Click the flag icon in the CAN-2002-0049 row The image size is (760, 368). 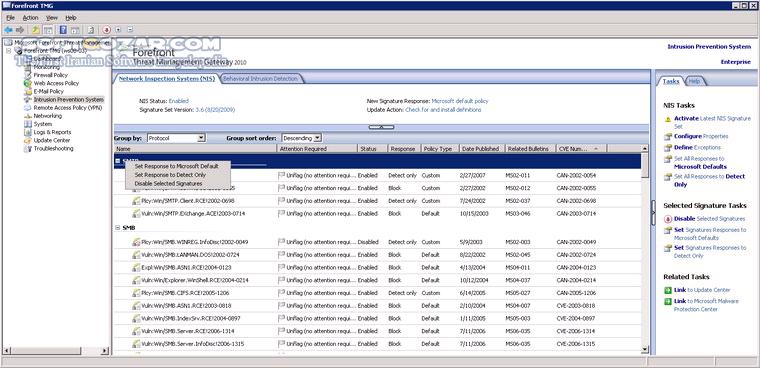282,241
